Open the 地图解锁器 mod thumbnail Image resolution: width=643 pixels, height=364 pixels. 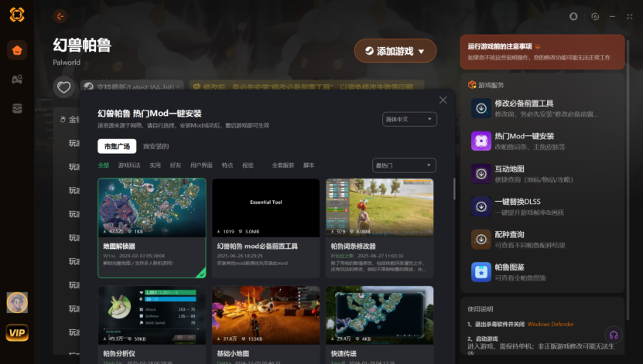click(152, 208)
